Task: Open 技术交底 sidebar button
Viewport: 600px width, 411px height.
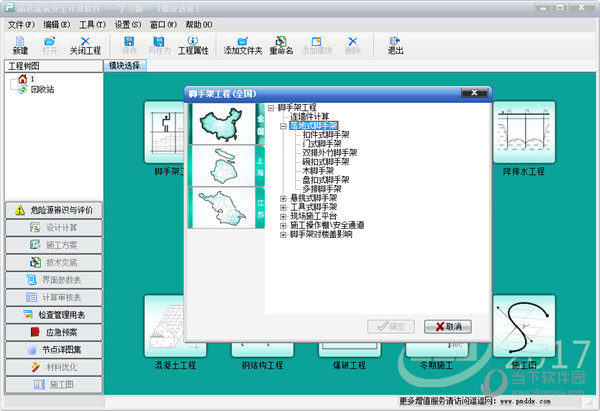Action: [54, 263]
